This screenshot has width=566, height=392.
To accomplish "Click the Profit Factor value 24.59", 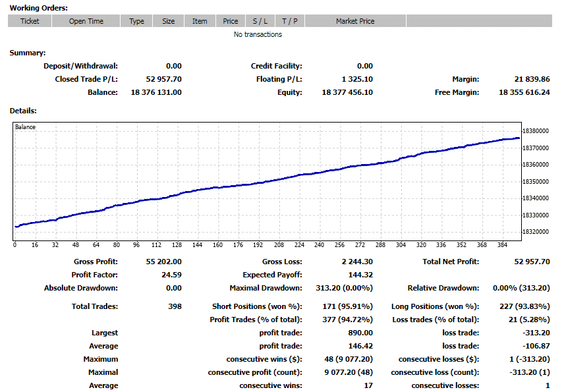I will click(173, 273).
